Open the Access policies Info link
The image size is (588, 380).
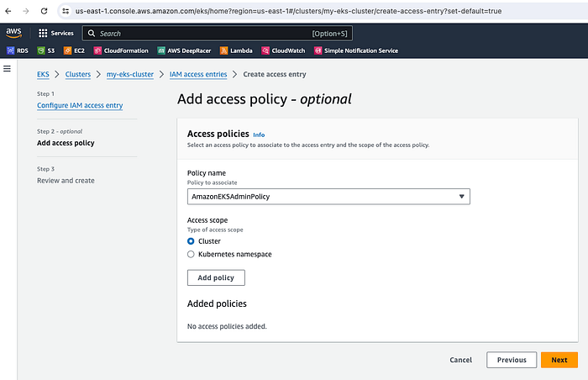(259, 135)
